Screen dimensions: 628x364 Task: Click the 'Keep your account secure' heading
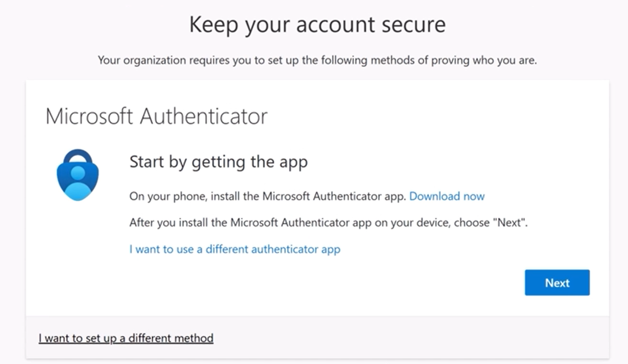click(x=317, y=25)
